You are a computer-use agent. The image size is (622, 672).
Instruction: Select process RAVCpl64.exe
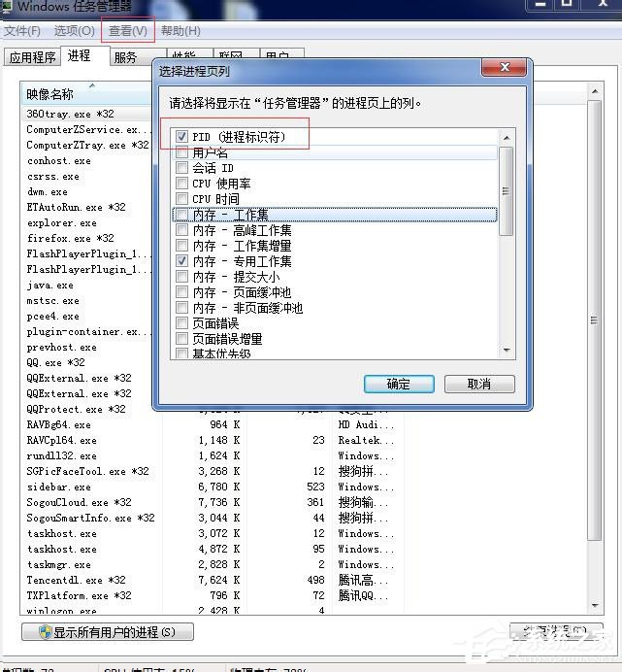click(x=62, y=440)
